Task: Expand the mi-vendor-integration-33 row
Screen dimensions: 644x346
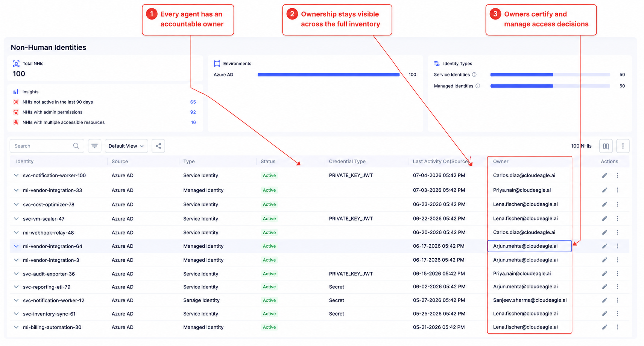Action: (x=16, y=190)
